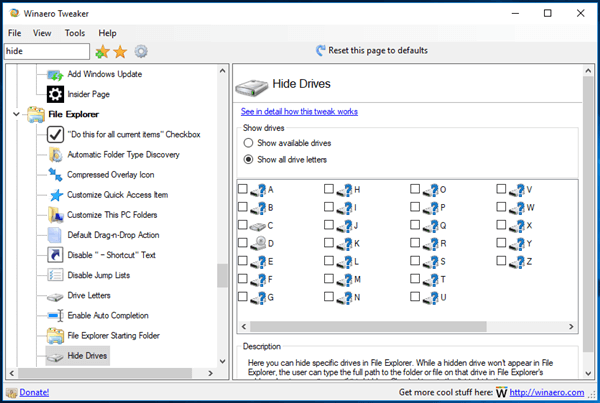Select 'Show all drive letters' radio button
The height and width of the screenshot is (403, 600).
coord(248,160)
